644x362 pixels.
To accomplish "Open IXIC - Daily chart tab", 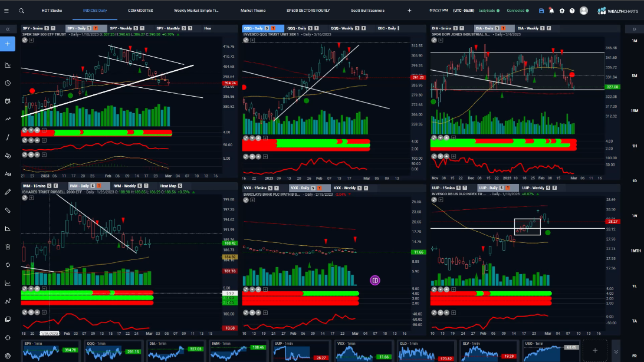I will (x=386, y=28).
